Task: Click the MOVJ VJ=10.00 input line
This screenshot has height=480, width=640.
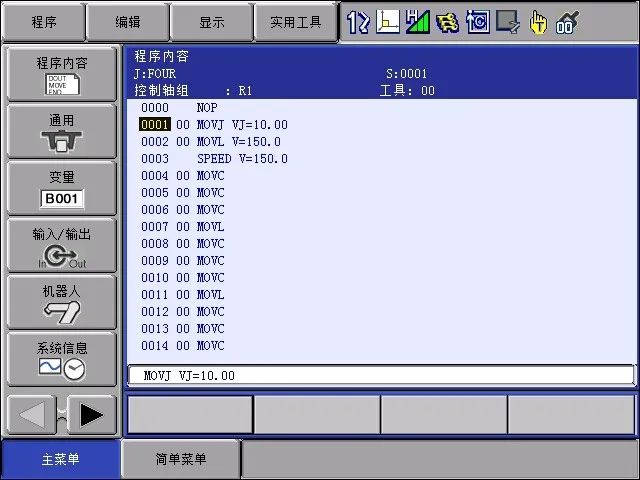Action: point(380,375)
